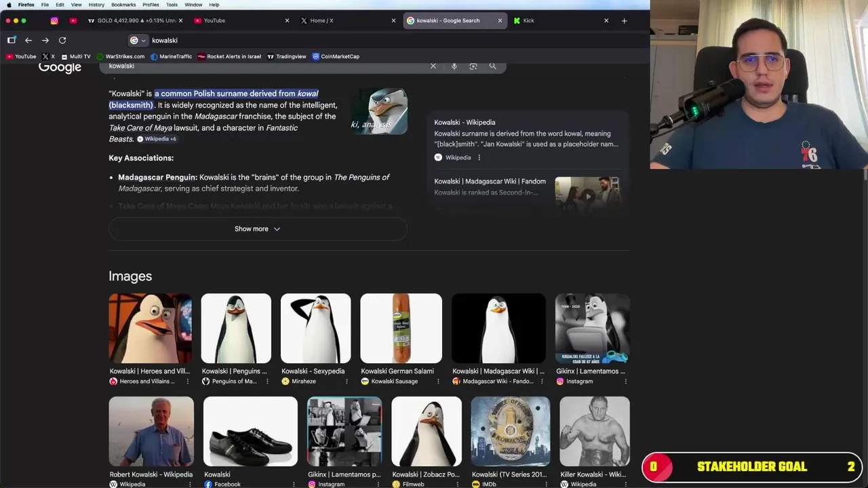Image resolution: width=868 pixels, height=488 pixels.
Task: Open more options for Wikipedia source
Action: click(479, 157)
